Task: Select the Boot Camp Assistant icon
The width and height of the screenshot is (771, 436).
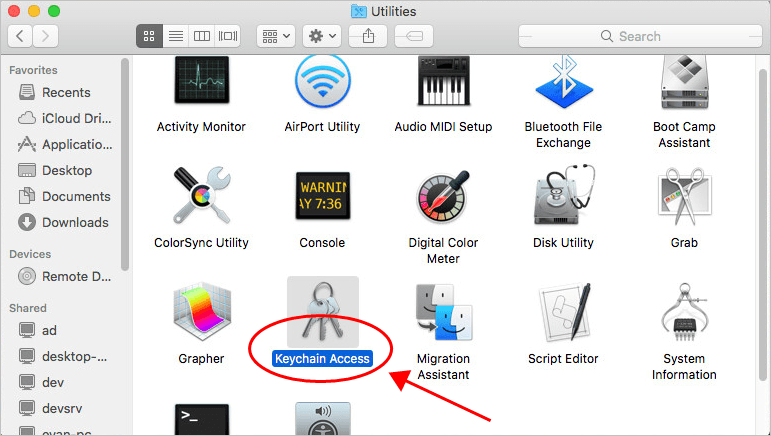Action: click(684, 82)
